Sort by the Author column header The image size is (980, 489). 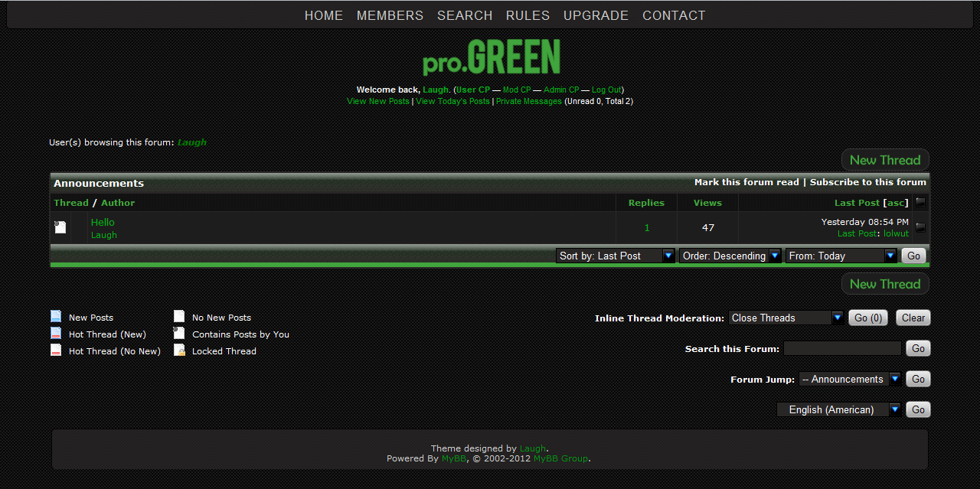point(118,203)
